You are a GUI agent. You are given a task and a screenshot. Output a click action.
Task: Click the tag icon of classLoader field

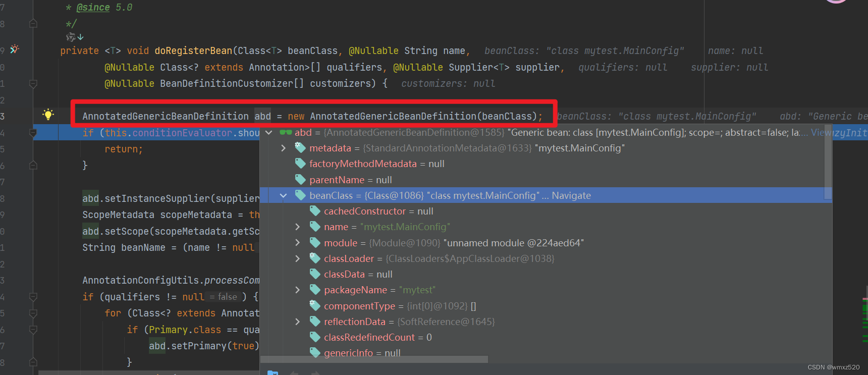[x=315, y=258]
